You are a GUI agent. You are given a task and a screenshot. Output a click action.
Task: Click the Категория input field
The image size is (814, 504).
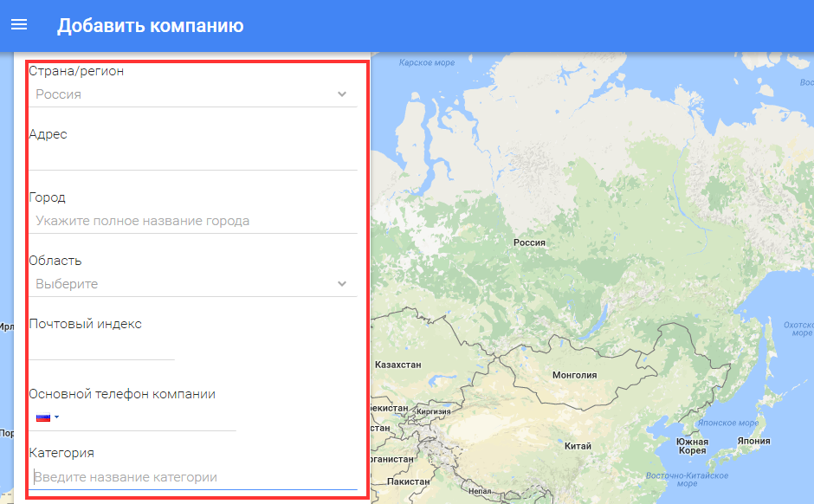point(192,477)
